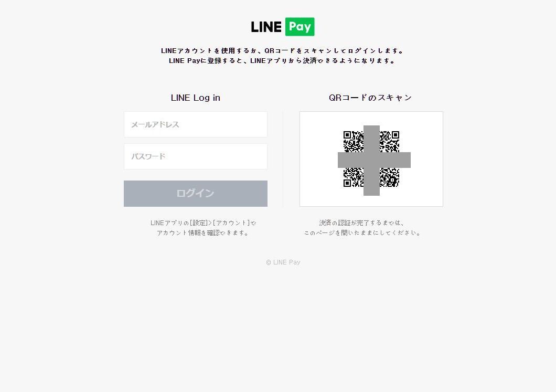The width and height of the screenshot is (556, 392).
Task: Click the QR code's top-right finder square
Action: pos(395,135)
